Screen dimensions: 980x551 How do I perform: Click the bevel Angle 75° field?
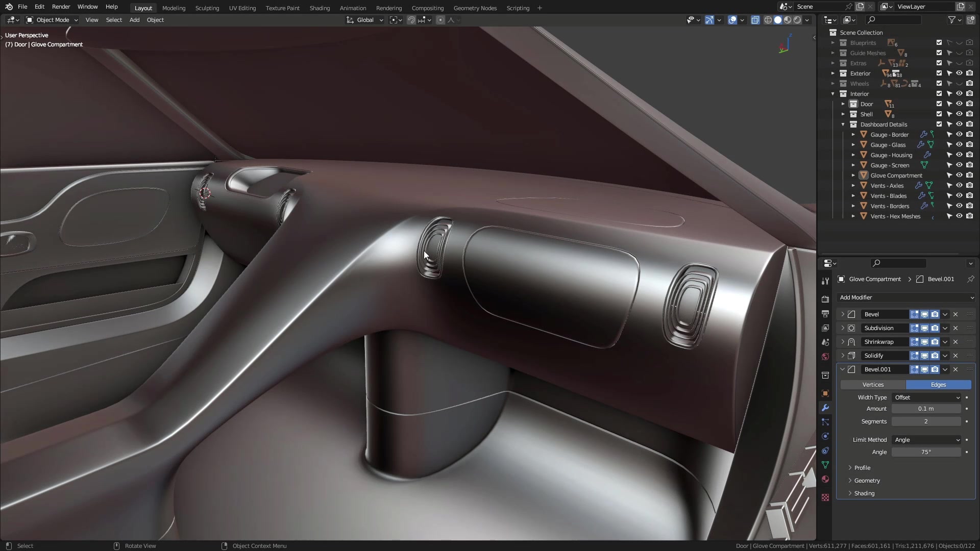pyautogui.click(x=926, y=452)
